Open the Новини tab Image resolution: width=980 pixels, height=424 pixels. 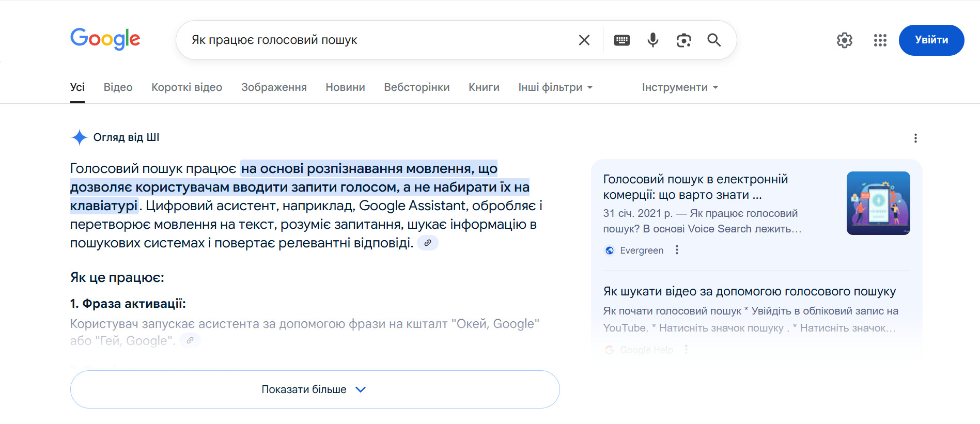point(345,87)
